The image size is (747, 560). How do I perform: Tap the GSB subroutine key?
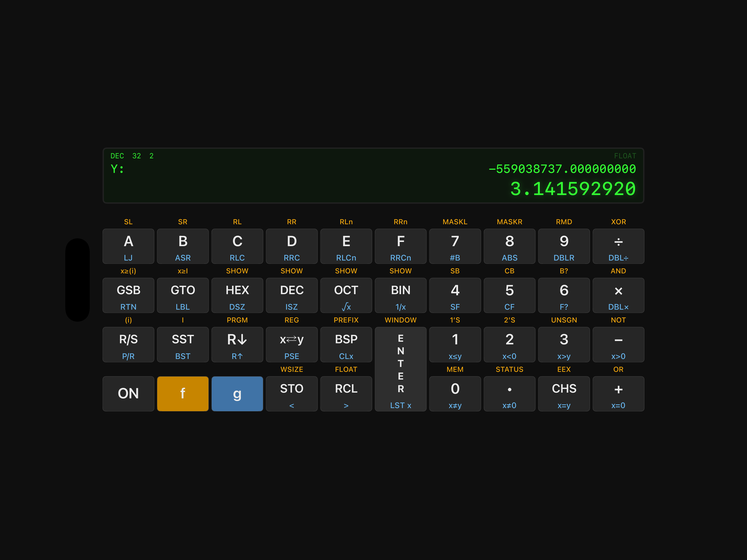[128, 296]
